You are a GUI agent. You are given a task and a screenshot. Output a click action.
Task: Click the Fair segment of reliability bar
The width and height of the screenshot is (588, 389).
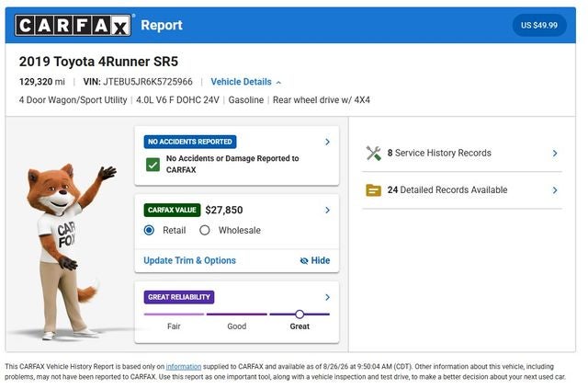(174, 315)
